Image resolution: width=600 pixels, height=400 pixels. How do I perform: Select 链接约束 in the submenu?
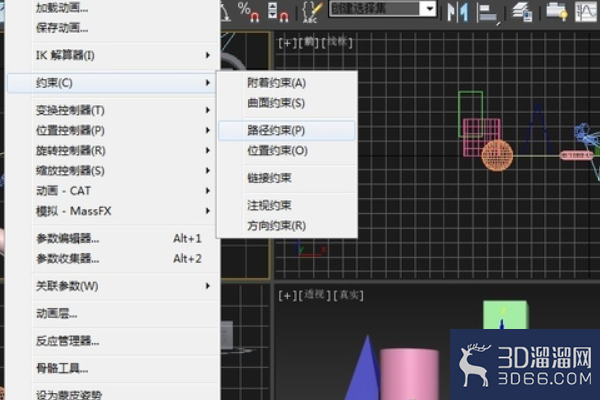click(x=287, y=178)
